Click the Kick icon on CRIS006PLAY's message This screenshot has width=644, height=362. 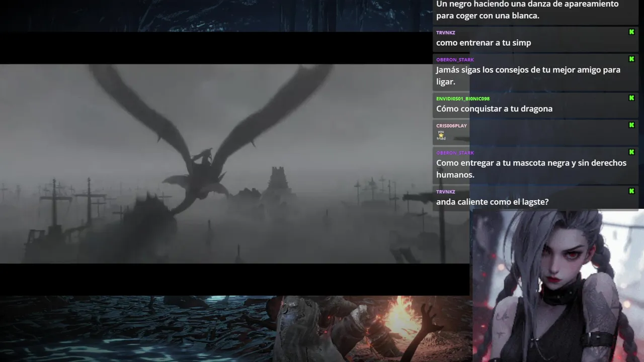click(x=631, y=125)
